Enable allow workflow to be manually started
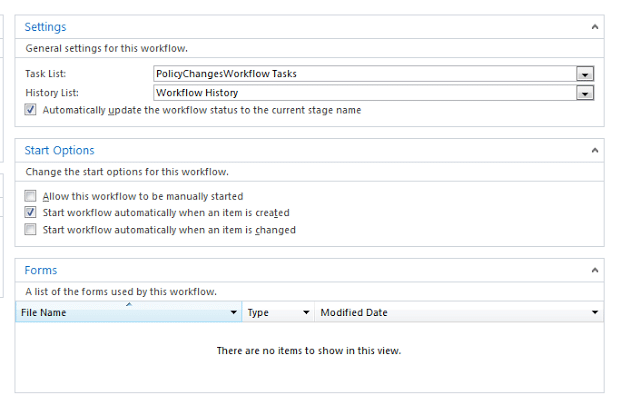Screen dimensions: 640x405 point(30,196)
